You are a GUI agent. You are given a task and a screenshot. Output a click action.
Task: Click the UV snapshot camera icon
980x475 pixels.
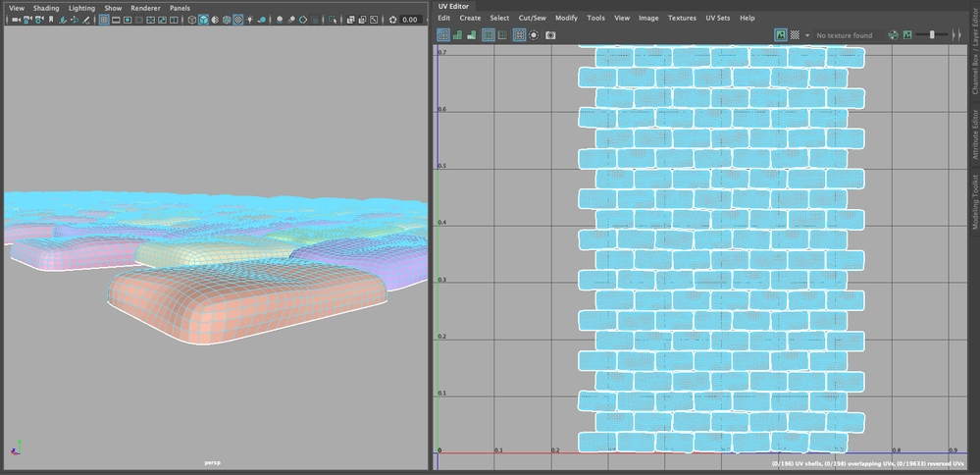click(x=550, y=35)
